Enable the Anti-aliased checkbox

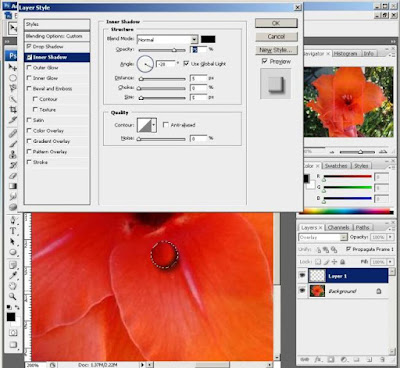coord(166,125)
